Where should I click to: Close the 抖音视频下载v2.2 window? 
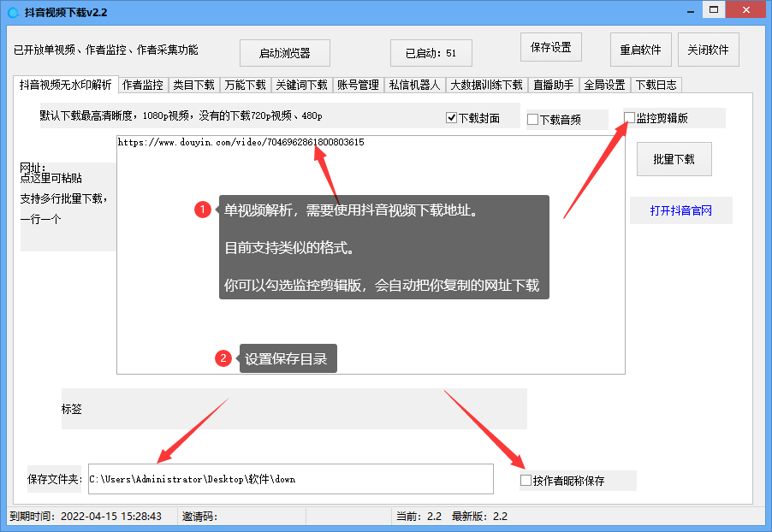[x=746, y=10]
